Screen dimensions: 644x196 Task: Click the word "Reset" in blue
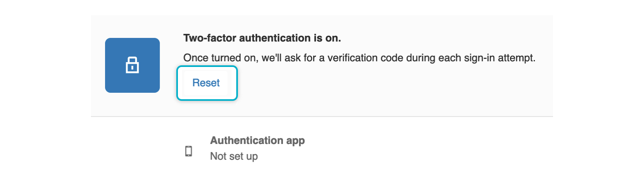click(x=206, y=83)
